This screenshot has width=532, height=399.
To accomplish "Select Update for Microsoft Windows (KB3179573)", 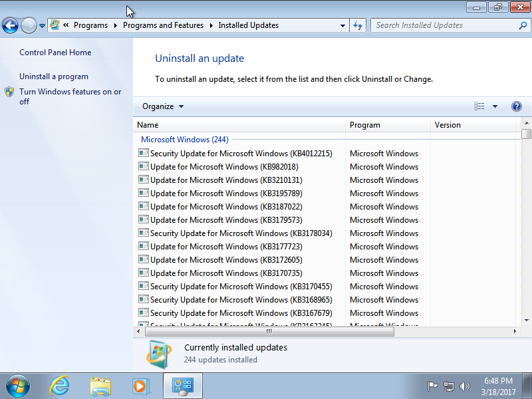I will coord(327,220).
